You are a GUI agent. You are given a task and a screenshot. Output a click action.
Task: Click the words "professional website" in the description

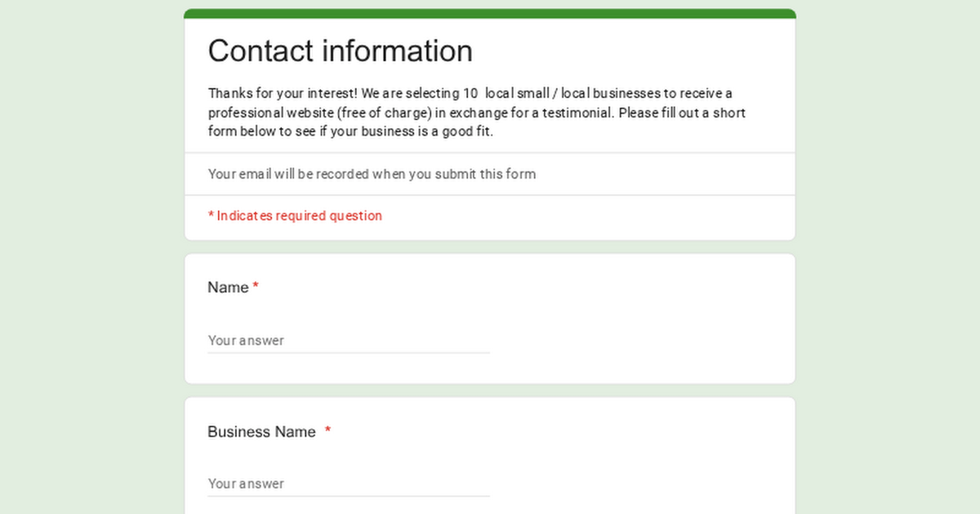click(x=269, y=113)
